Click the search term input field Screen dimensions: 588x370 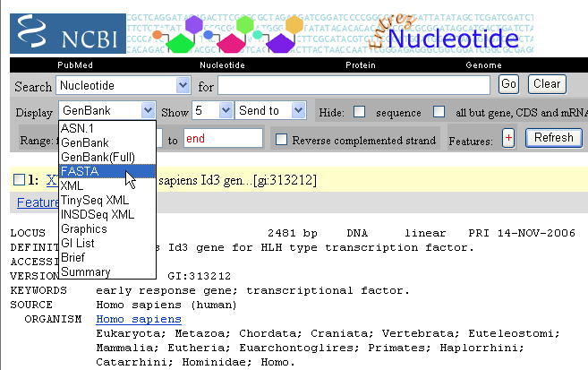pyautogui.click(x=354, y=85)
